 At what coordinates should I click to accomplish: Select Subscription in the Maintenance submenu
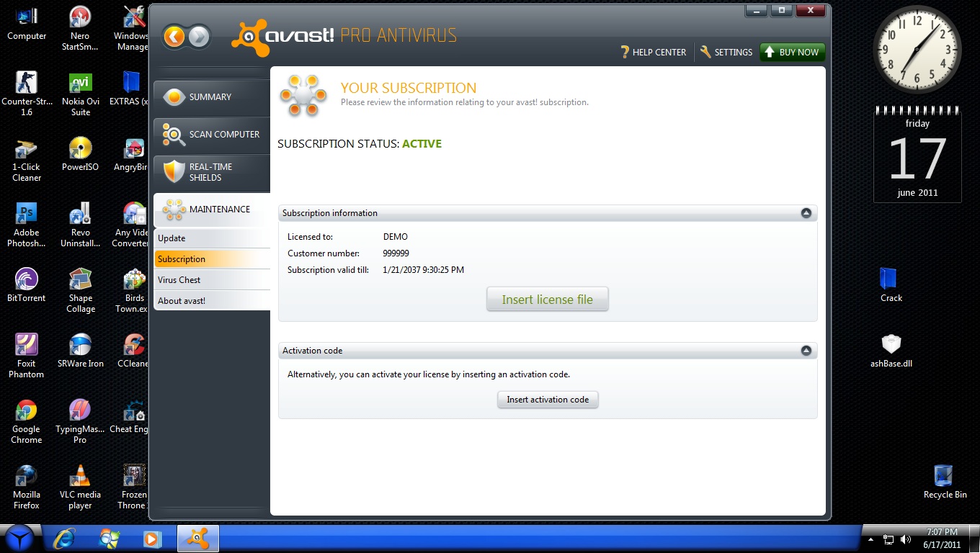tap(212, 259)
